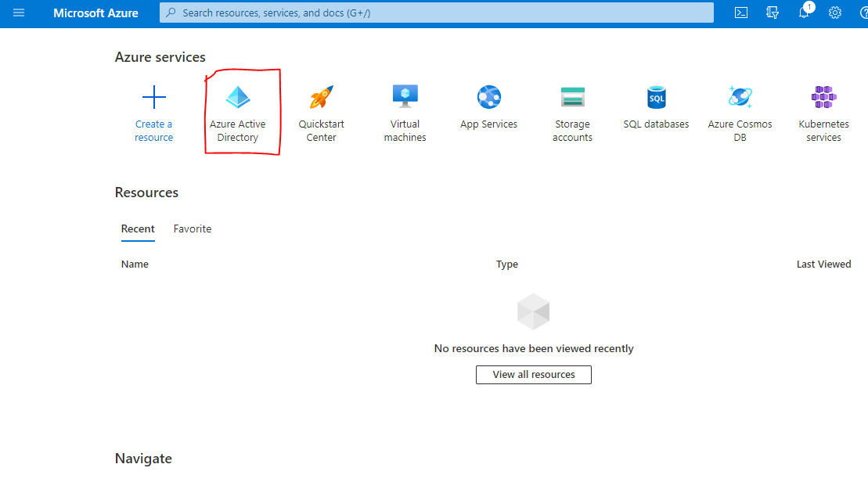Open App Services globe icon

pyautogui.click(x=489, y=97)
